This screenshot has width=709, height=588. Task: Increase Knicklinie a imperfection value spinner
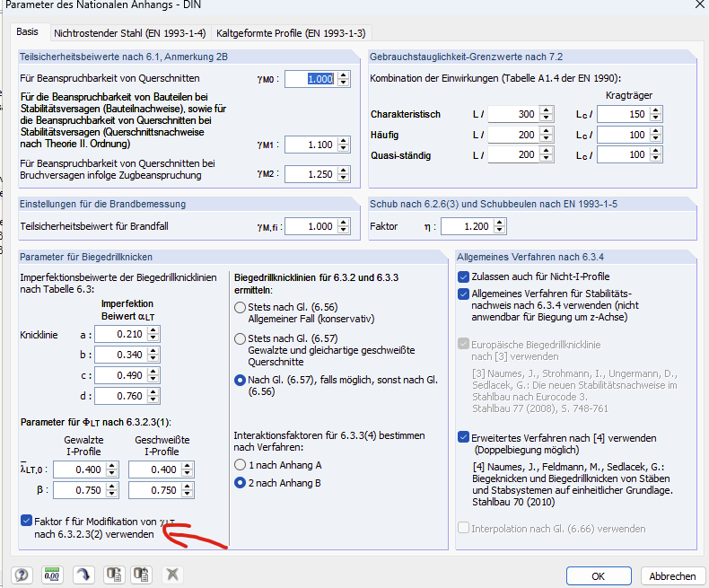pyautogui.click(x=153, y=330)
